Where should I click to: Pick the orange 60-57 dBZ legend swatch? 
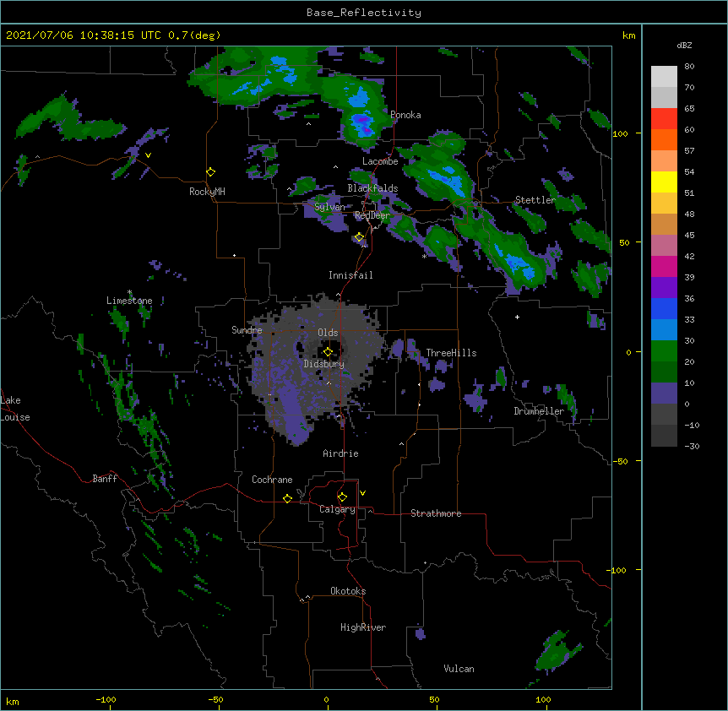[x=664, y=139]
